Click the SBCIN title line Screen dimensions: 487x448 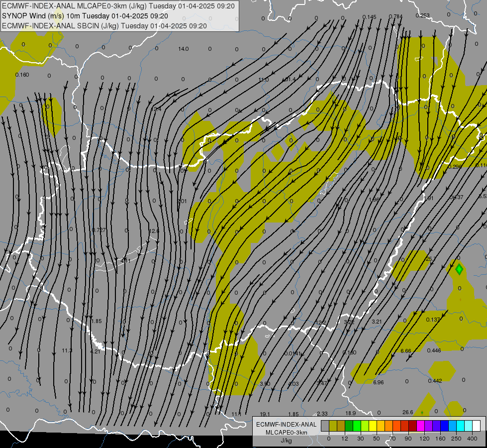pos(104,26)
